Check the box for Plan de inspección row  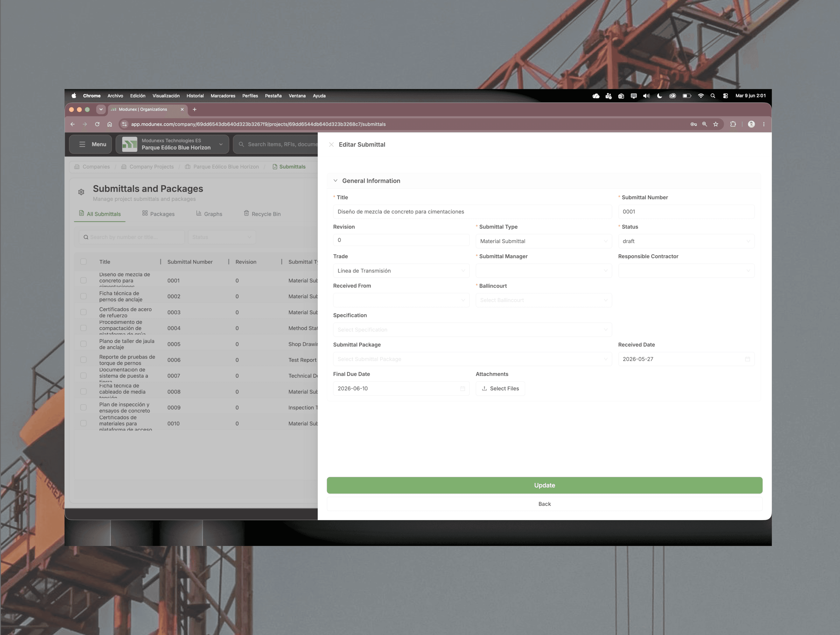(84, 408)
